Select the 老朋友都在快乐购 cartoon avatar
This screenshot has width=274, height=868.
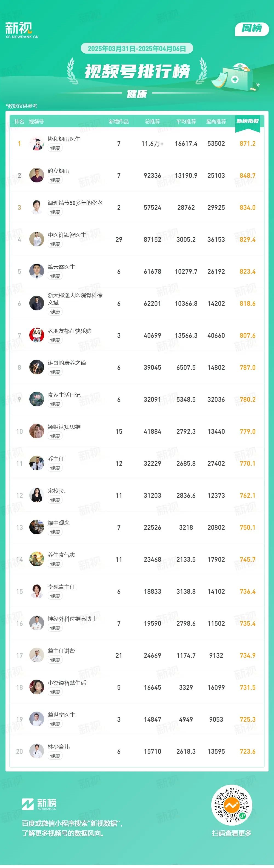click(x=37, y=336)
